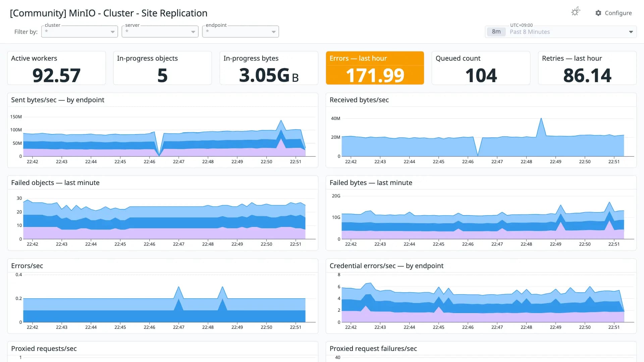
Task: Open the orange Errors last hour widget
Action: pos(375,68)
